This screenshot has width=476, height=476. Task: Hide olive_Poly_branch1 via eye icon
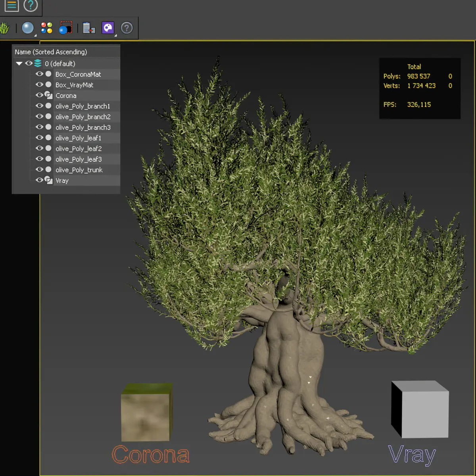click(39, 106)
